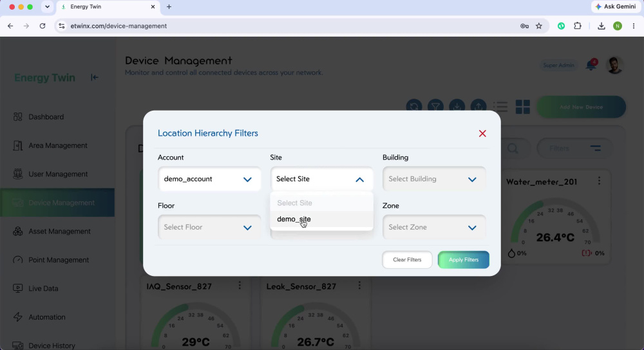Click the Filters button on device list

coord(575,148)
